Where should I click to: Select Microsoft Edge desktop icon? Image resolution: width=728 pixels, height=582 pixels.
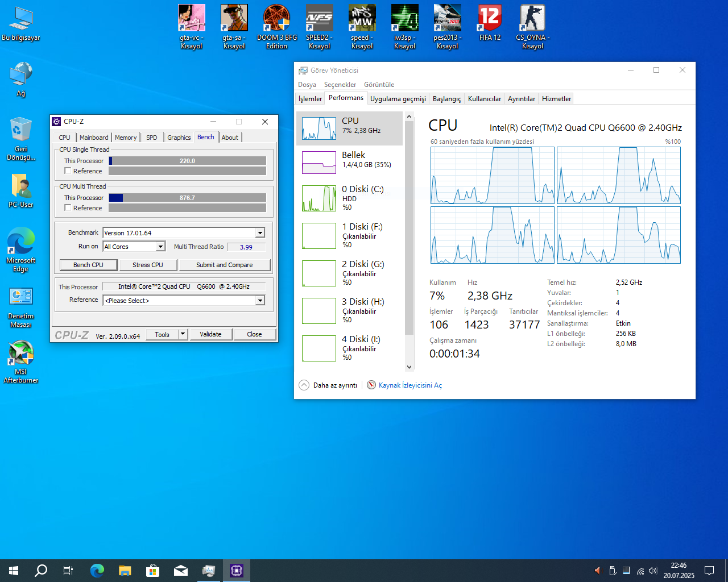point(21,250)
